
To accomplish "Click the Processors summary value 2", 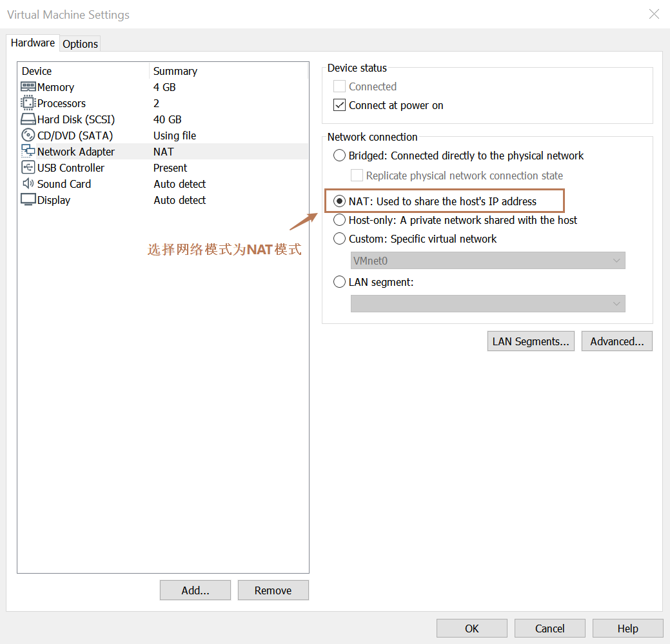I will 157,103.
